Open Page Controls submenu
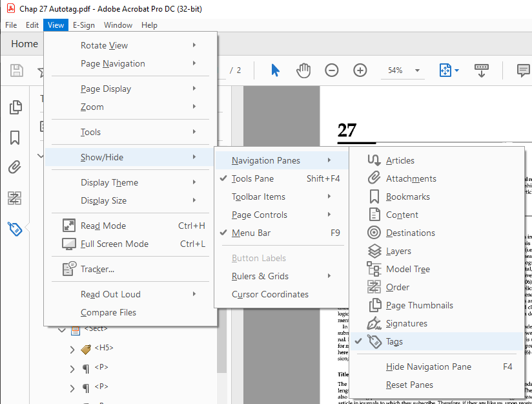The height and width of the screenshot is (404, 532). 281,215
